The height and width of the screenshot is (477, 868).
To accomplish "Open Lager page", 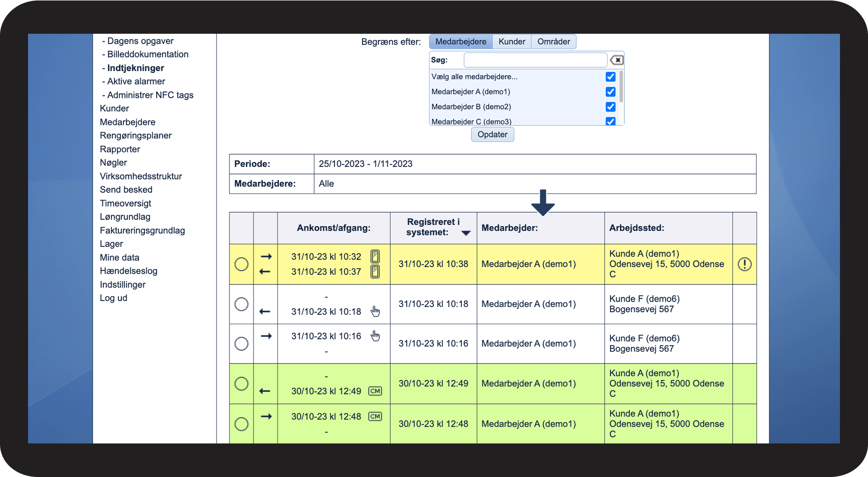I will (112, 244).
